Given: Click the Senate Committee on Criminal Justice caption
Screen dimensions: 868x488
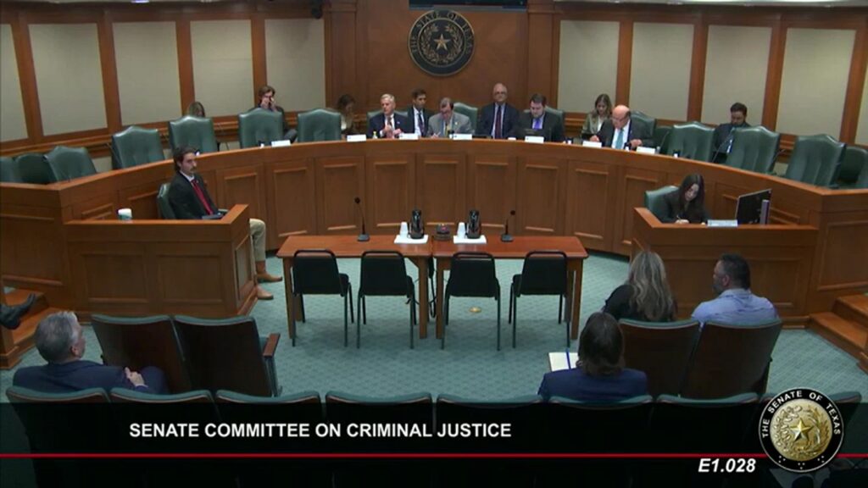Looking at the screenshot, I should click(320, 430).
